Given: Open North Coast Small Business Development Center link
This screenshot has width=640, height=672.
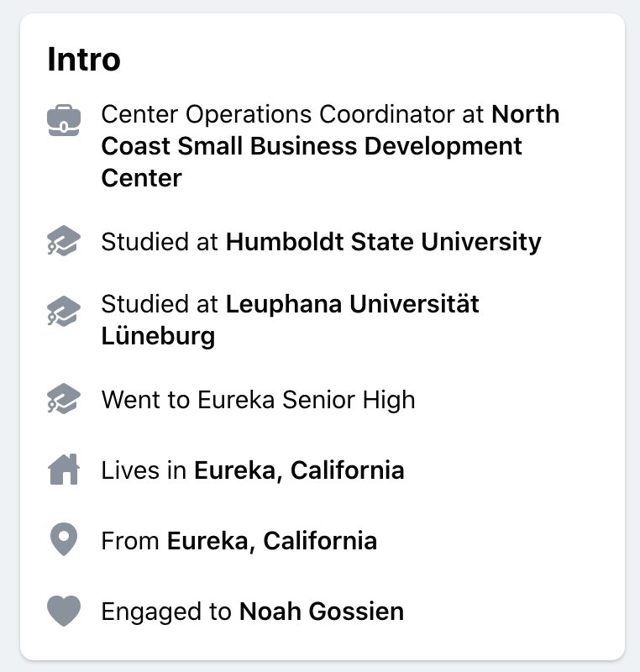Looking at the screenshot, I should point(330,145).
